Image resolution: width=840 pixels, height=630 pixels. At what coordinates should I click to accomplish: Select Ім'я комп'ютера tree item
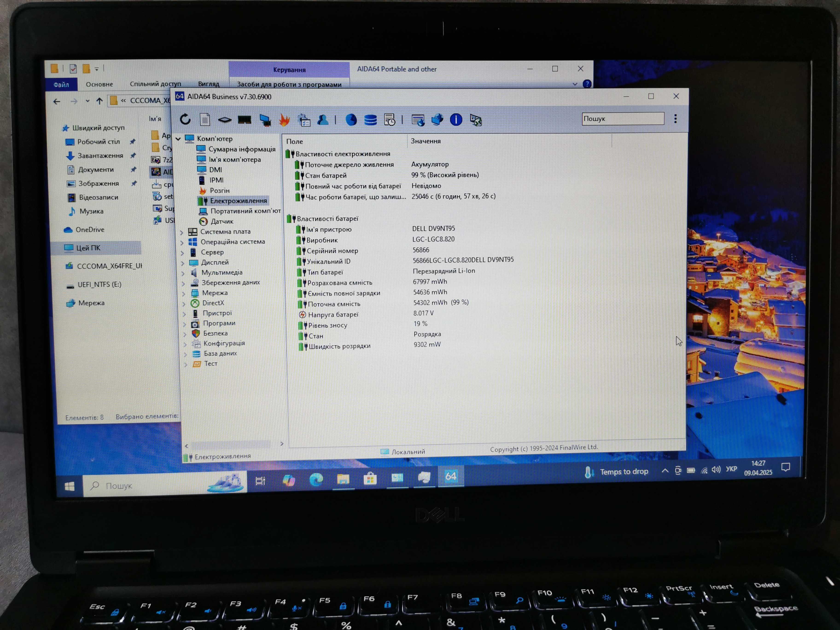[x=234, y=160]
